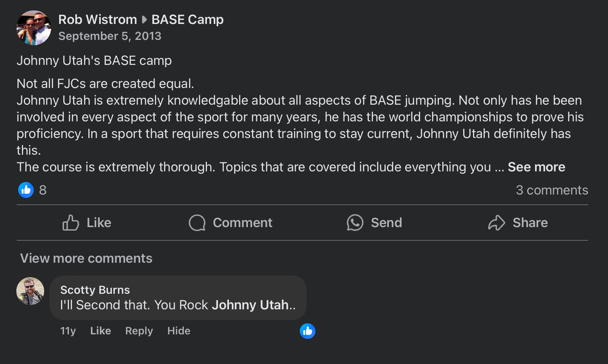The height and width of the screenshot is (364, 608).
Task: Expand the post with See more
Action: [x=536, y=167]
